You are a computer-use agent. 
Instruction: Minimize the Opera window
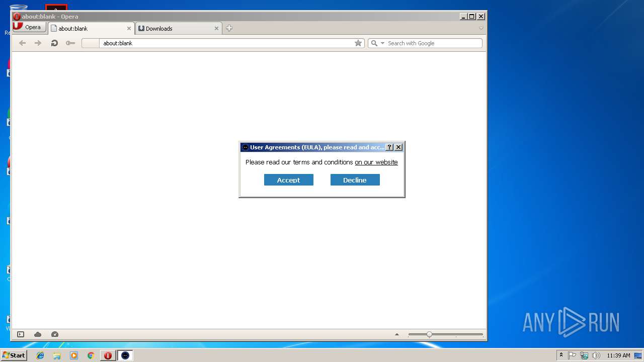463,17
